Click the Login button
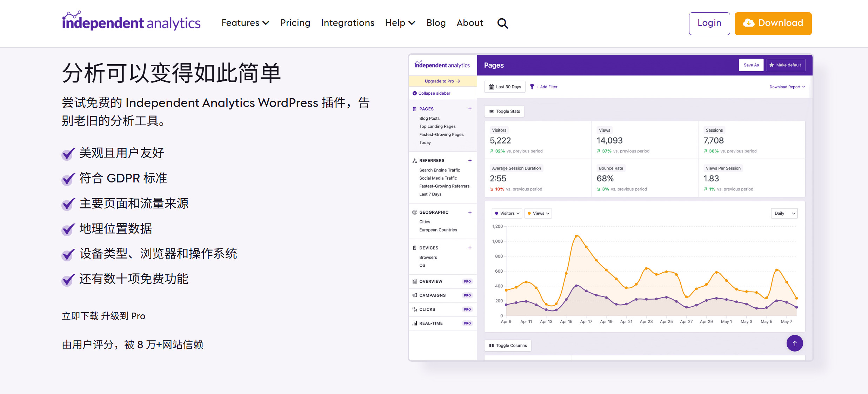The image size is (868, 394). [709, 24]
